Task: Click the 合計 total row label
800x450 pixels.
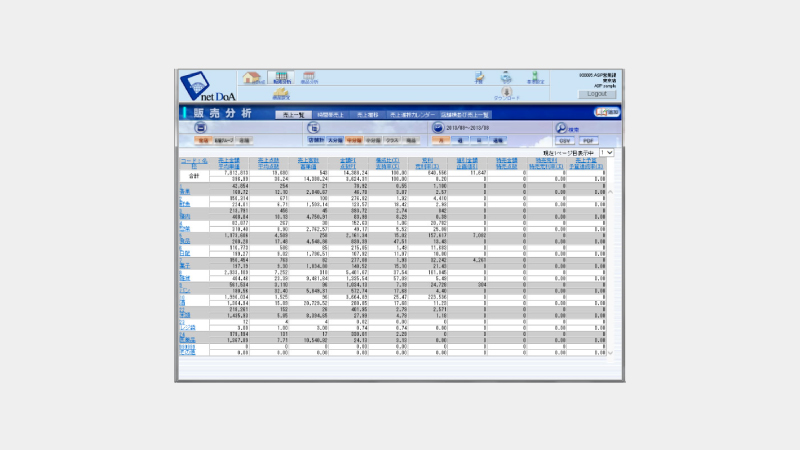Action: 194,176
